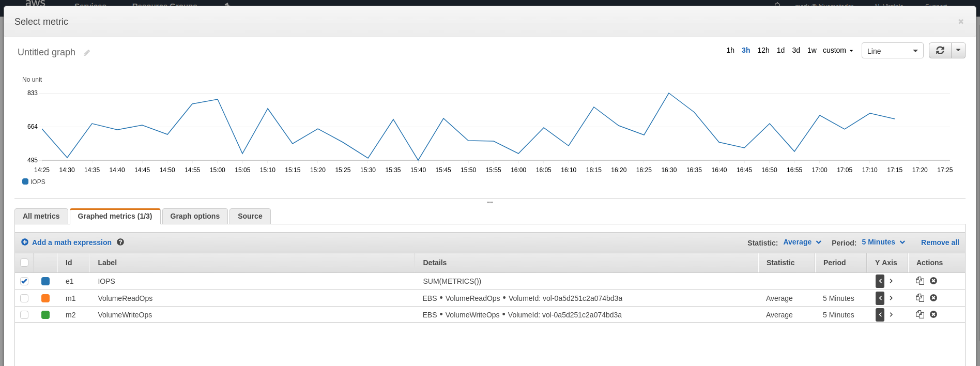
Task: Enable the VolumeReadOps m1 checkbox
Action: point(24,298)
